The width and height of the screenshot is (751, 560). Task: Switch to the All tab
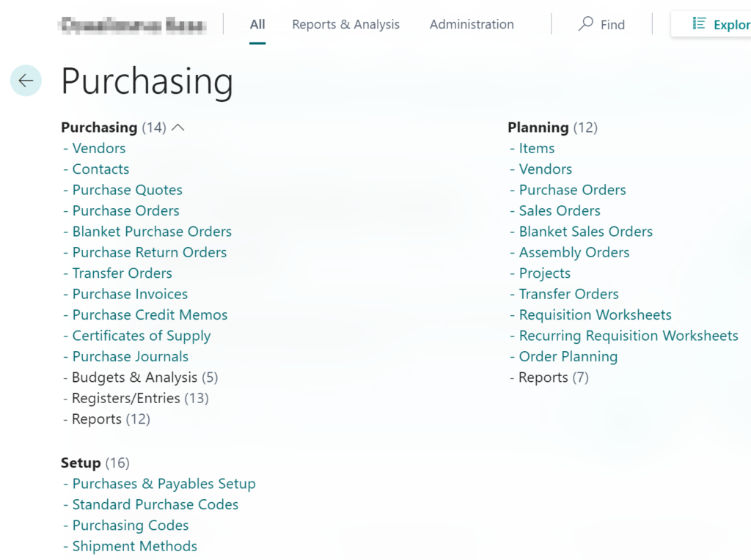pos(257,24)
